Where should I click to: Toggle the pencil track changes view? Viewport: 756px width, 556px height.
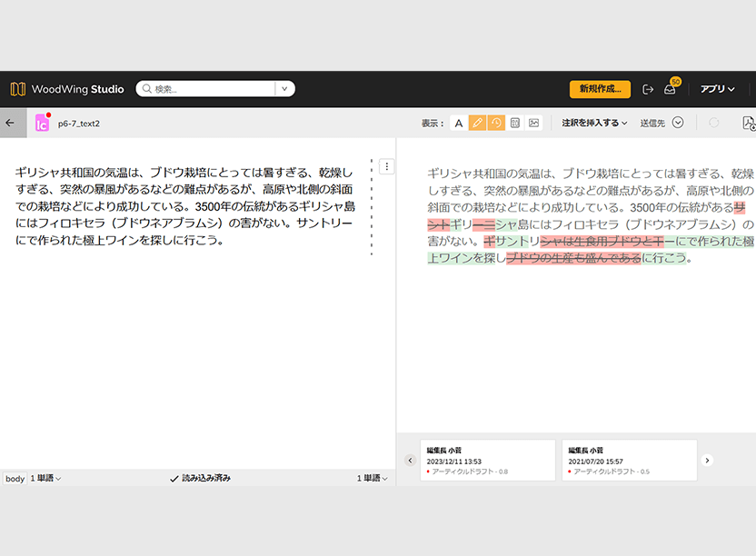(477, 123)
